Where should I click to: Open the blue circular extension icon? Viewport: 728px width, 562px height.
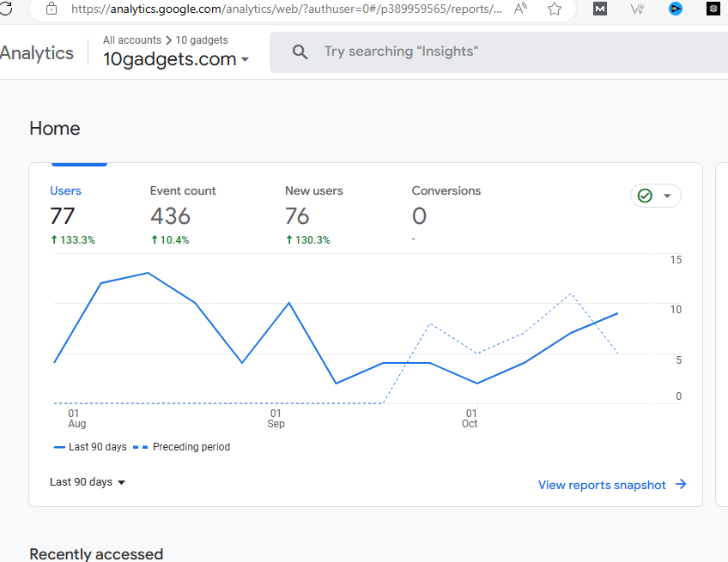click(675, 9)
